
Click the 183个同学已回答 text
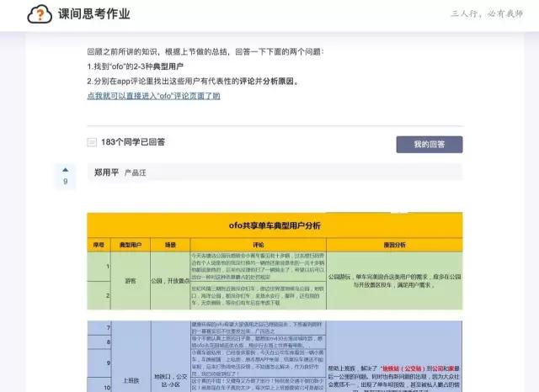coord(133,142)
